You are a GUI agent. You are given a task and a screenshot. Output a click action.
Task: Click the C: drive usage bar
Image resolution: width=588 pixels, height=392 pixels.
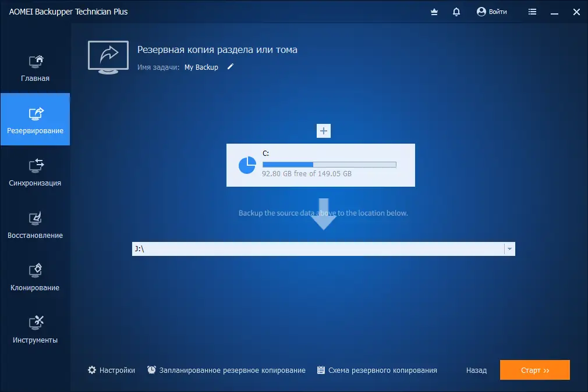pos(330,165)
